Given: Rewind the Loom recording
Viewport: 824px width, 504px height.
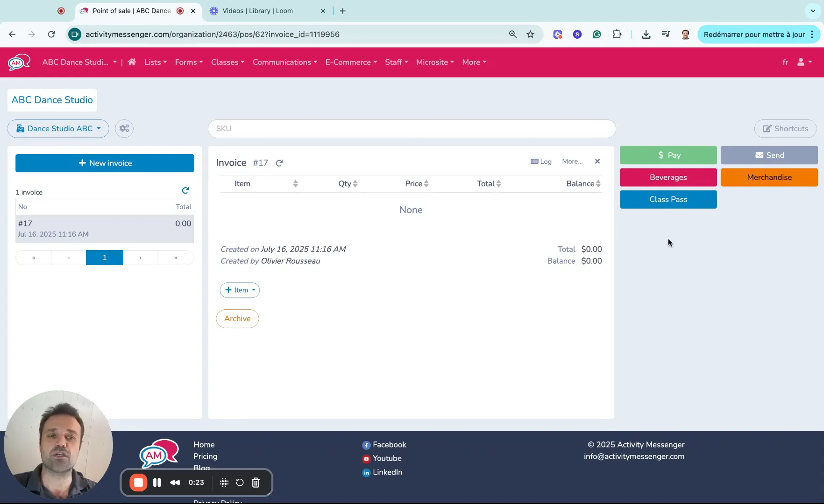Looking at the screenshot, I should [175, 483].
